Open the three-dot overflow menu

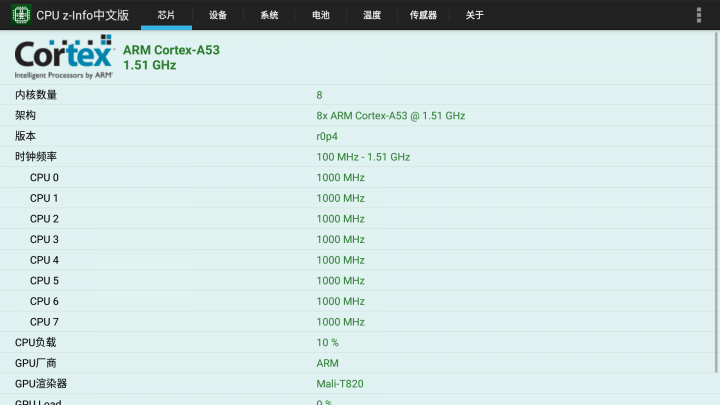698,15
